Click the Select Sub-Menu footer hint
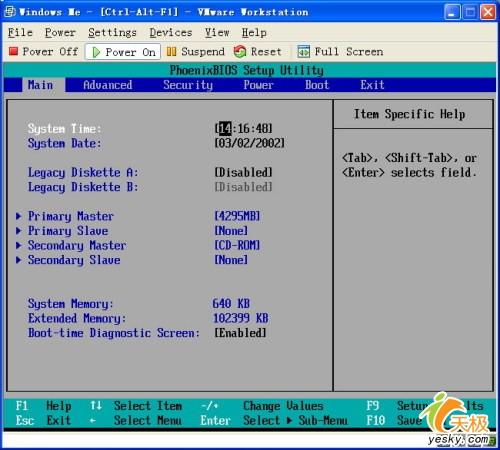 [295, 420]
